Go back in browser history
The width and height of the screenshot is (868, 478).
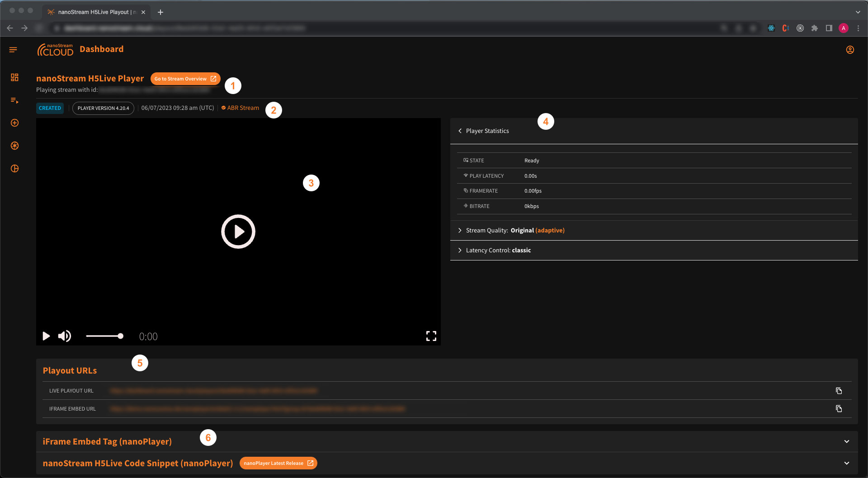(x=10, y=28)
